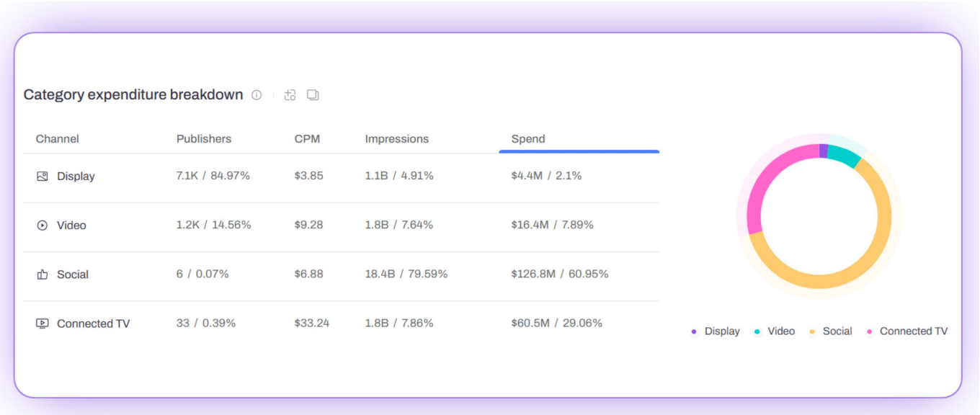
Task: Click the teal Video segment of donut
Action: point(842,156)
